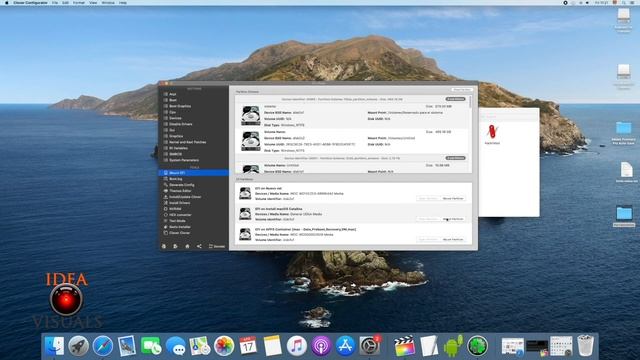640x360 pixels.
Task: Click the import configuration icon in sidebar footer
Action: (164, 246)
